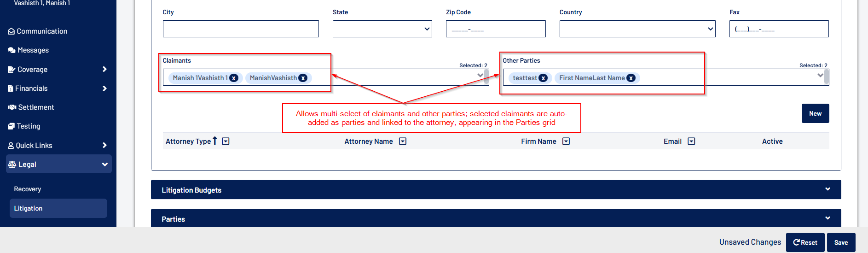Open the Country dropdown
Viewport: 868px width, 253px height.
[637, 29]
